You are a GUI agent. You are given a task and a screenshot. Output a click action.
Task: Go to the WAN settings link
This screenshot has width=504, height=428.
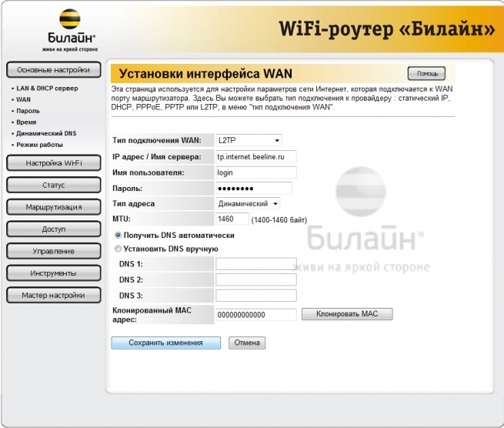(23, 99)
